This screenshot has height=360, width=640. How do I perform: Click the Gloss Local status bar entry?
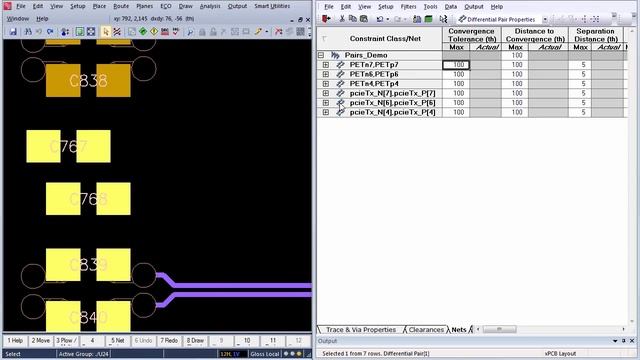264,354
